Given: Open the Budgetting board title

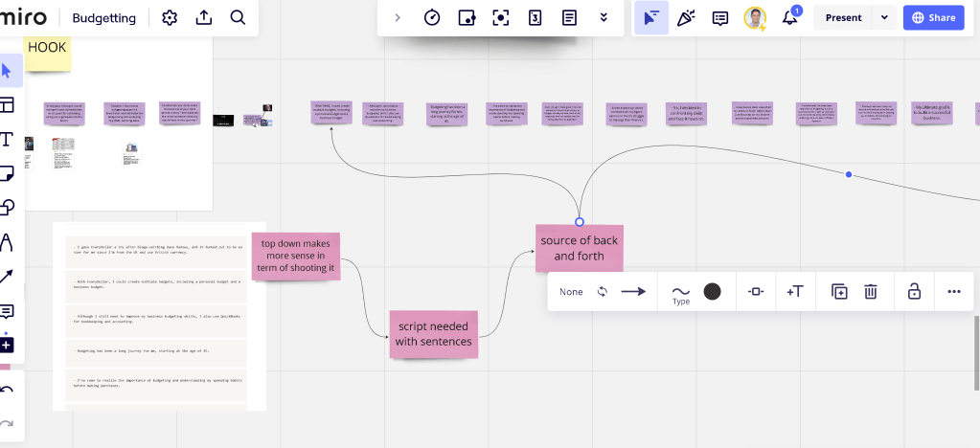Looking at the screenshot, I should coord(103,17).
